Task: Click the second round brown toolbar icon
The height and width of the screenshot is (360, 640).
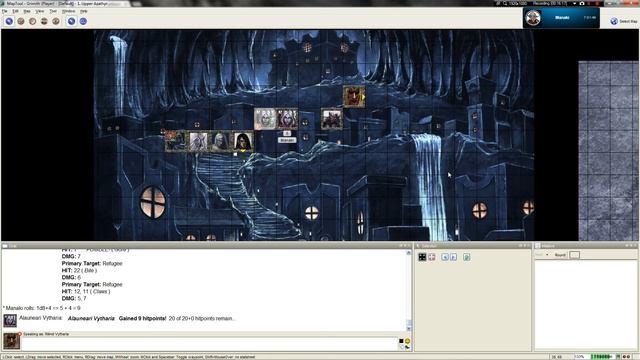Action: 21,21
